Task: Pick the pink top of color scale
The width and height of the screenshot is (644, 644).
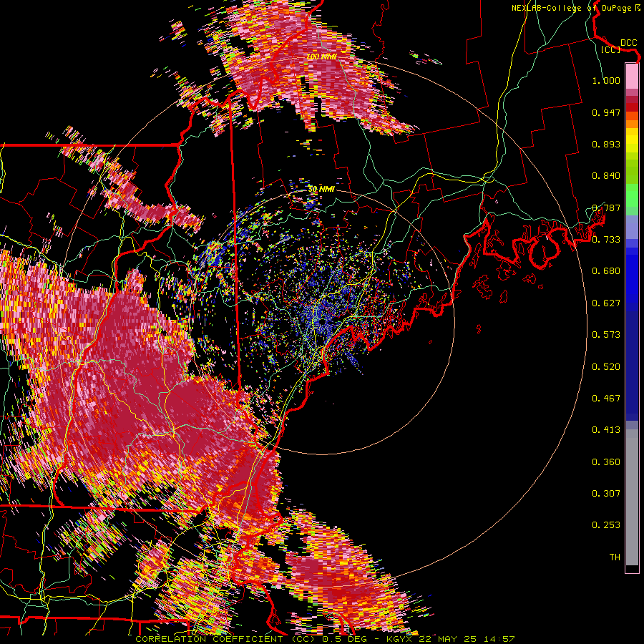Action: [632, 76]
